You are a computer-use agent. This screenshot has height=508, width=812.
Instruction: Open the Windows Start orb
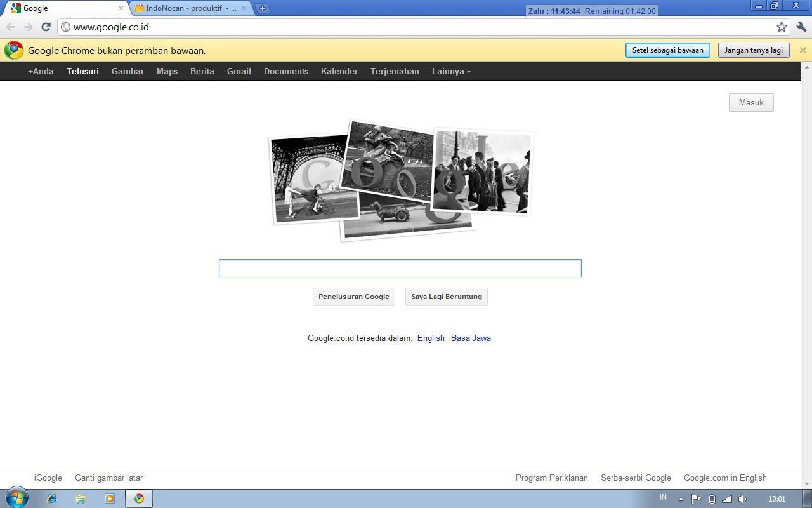tap(16, 498)
